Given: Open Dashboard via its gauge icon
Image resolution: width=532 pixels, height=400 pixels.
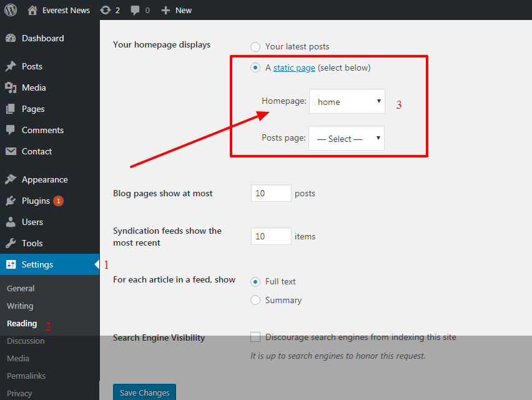Looking at the screenshot, I should point(11,38).
